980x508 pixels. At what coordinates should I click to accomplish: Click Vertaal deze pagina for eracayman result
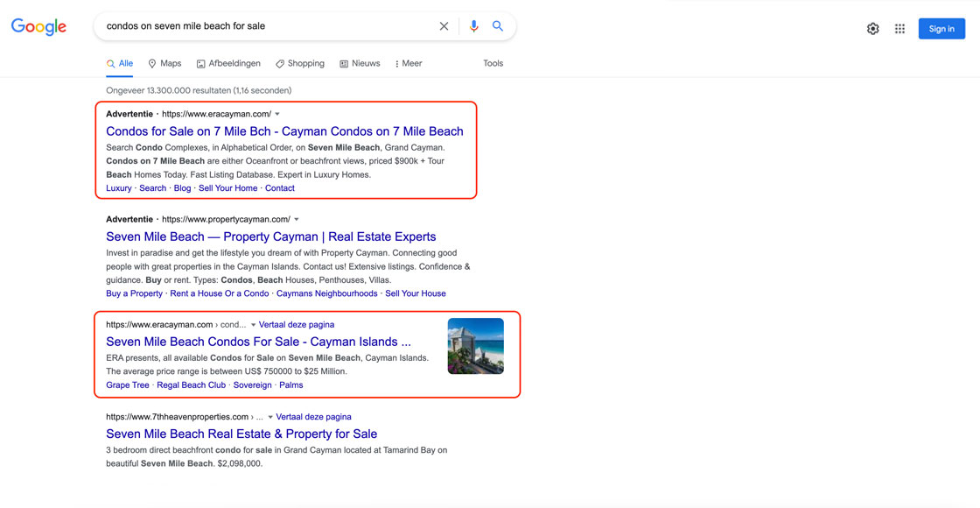tap(297, 325)
